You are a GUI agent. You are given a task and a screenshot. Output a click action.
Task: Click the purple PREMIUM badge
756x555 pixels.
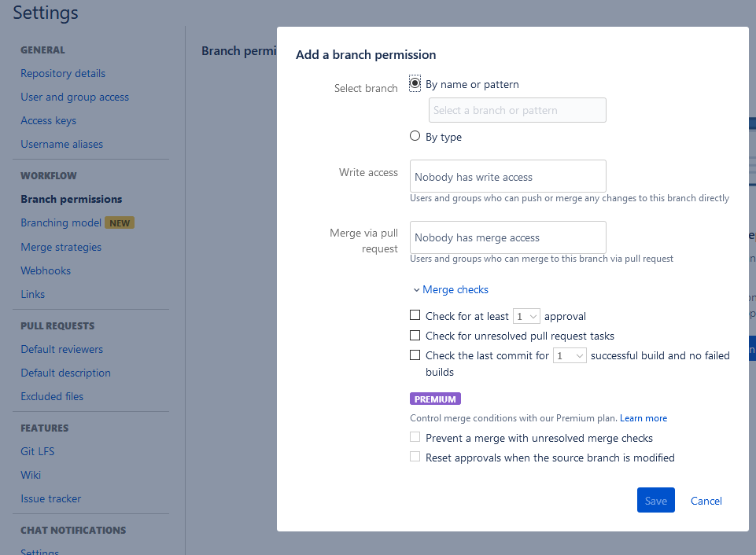pyautogui.click(x=435, y=399)
